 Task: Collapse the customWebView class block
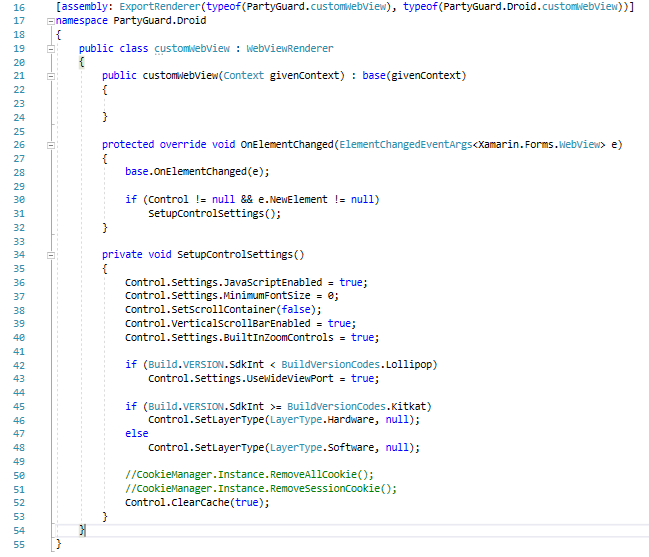[x=50, y=49]
